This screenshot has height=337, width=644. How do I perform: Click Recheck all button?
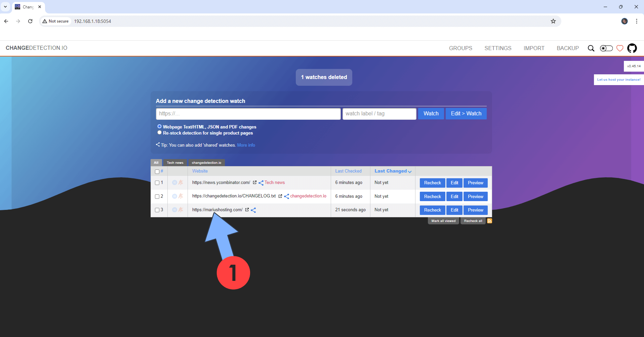[473, 221]
